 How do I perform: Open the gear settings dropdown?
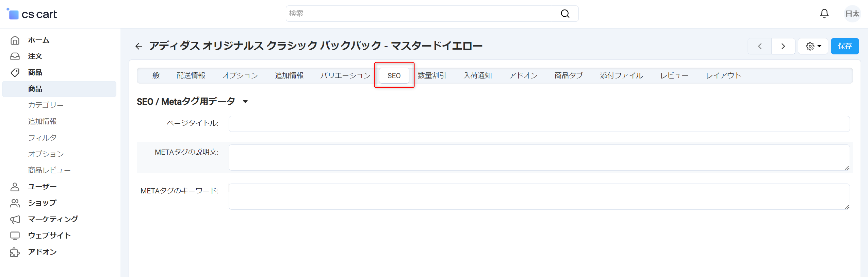point(813,46)
